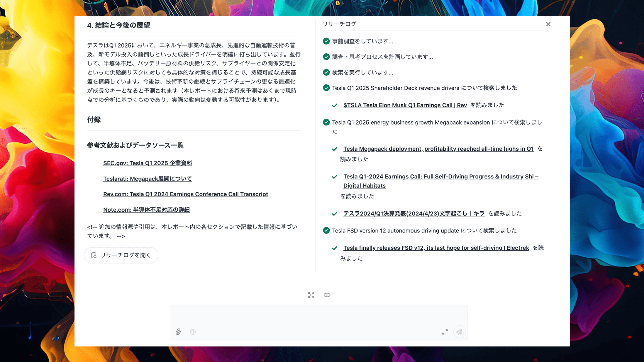Click the globe web search icon

[193, 332]
